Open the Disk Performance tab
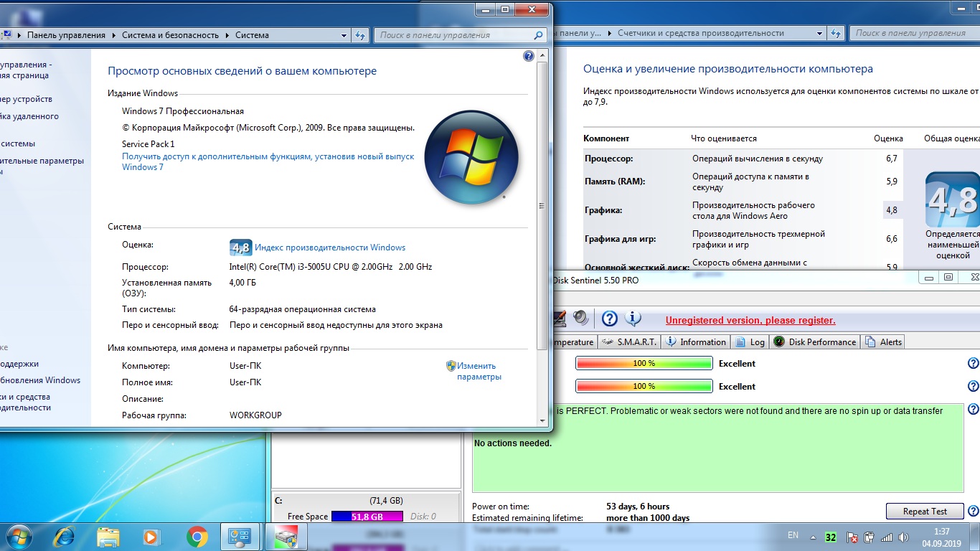This screenshot has width=980, height=551. 815,342
